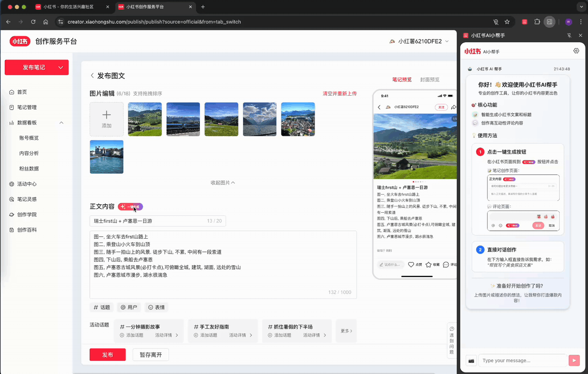Click the camera icon beside message input
588x374 pixels.
click(x=471, y=360)
